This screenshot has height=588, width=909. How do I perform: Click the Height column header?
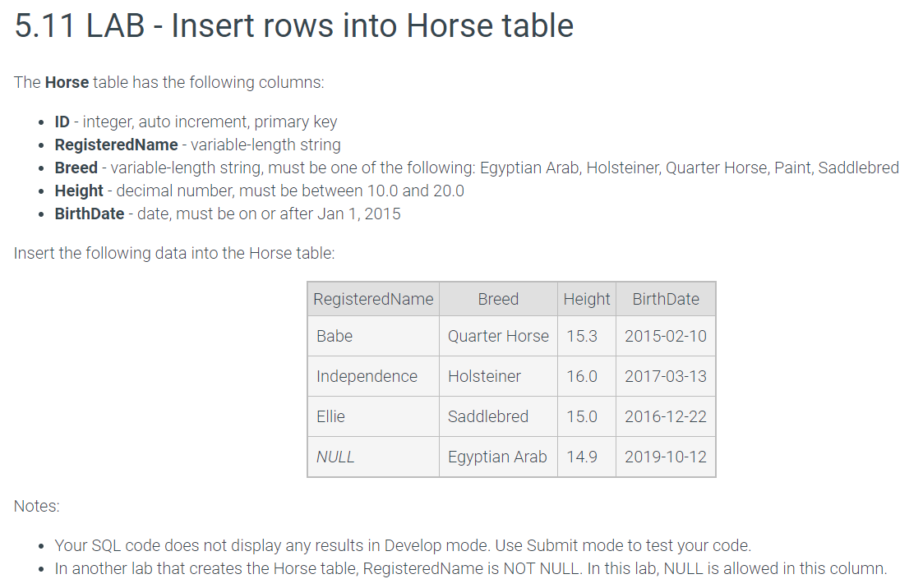pos(587,299)
